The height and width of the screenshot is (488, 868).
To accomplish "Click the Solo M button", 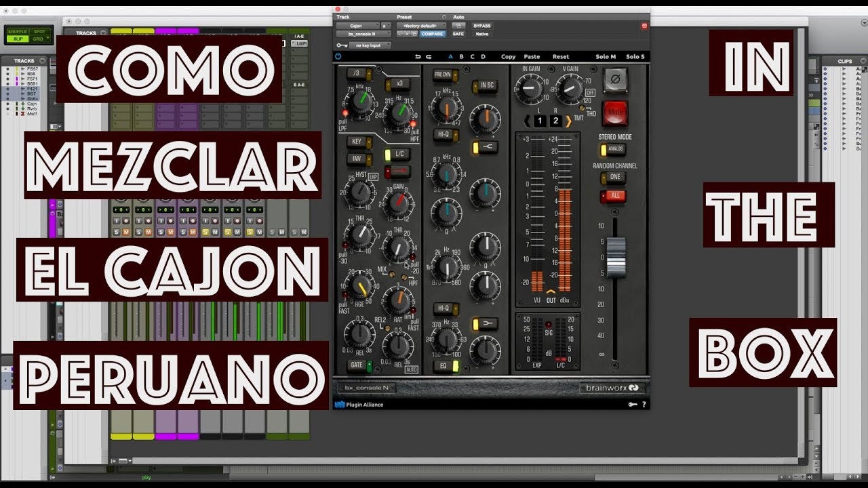I will [x=606, y=56].
